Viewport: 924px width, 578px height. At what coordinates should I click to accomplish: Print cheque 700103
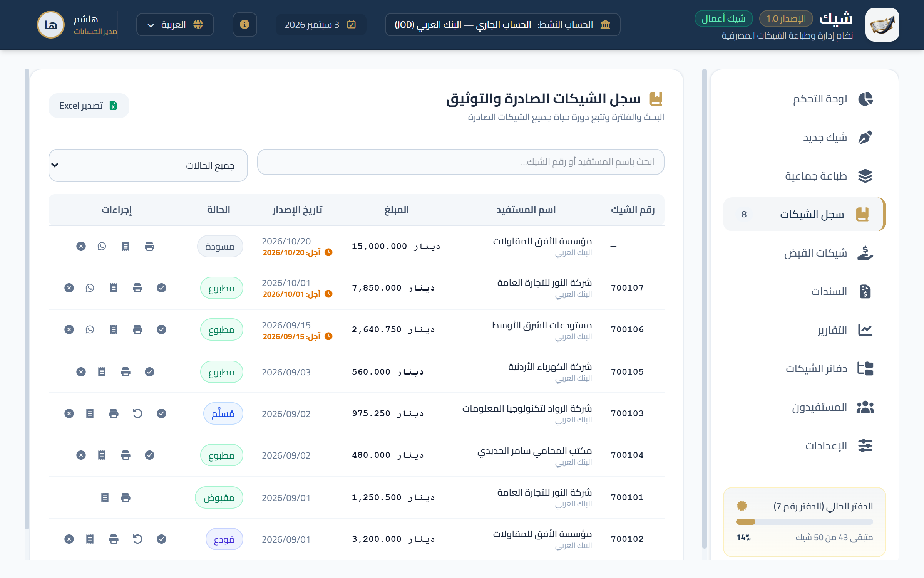pyautogui.click(x=114, y=413)
